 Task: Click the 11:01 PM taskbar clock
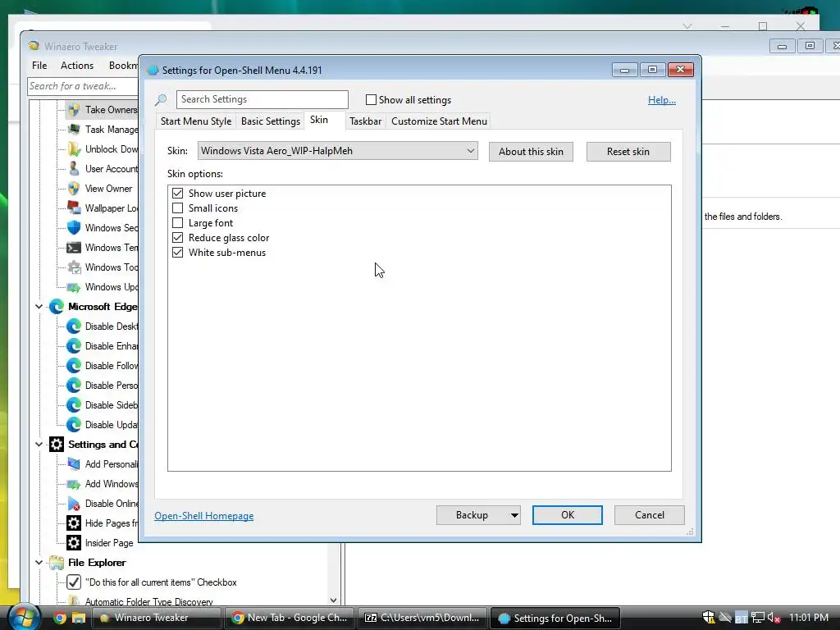809,618
